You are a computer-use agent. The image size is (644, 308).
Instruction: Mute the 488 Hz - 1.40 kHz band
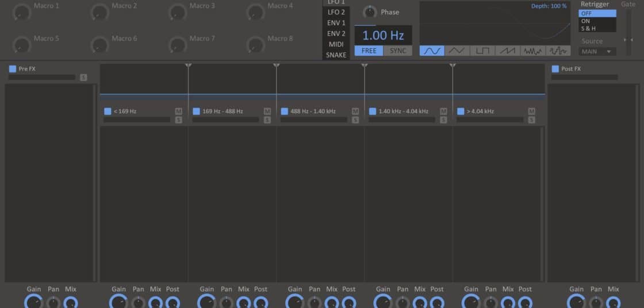(355, 111)
